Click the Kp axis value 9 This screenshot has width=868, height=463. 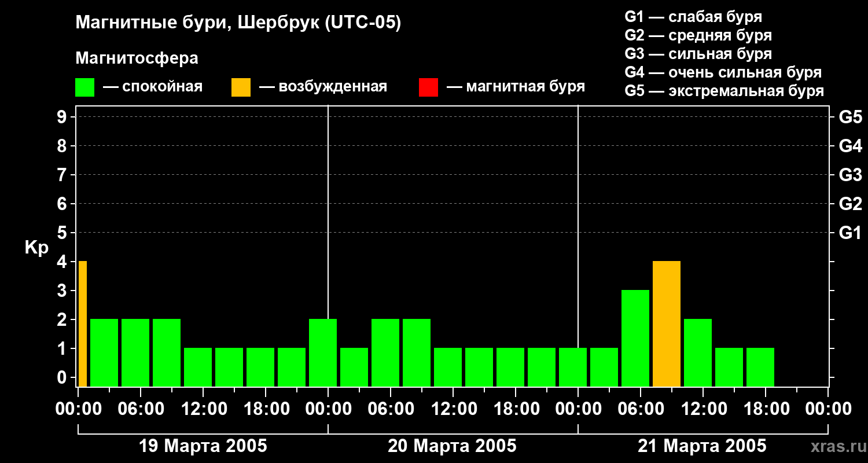[63, 117]
